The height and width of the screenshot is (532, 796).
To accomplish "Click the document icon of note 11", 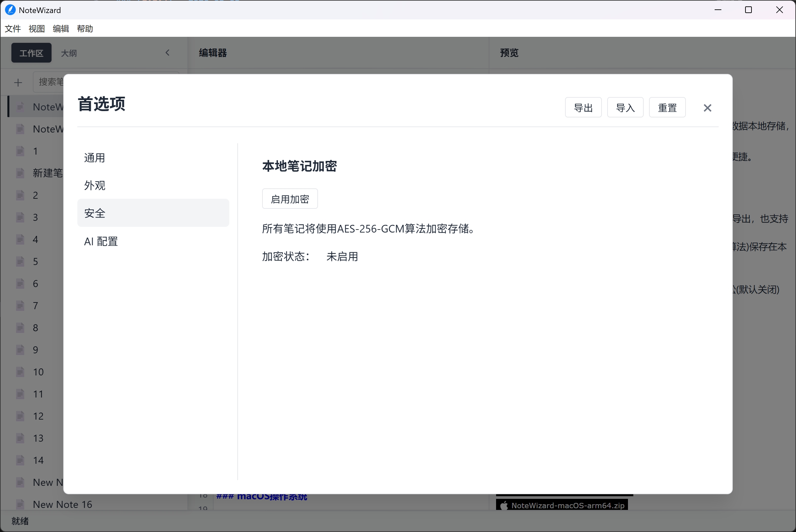I will 20,394.
